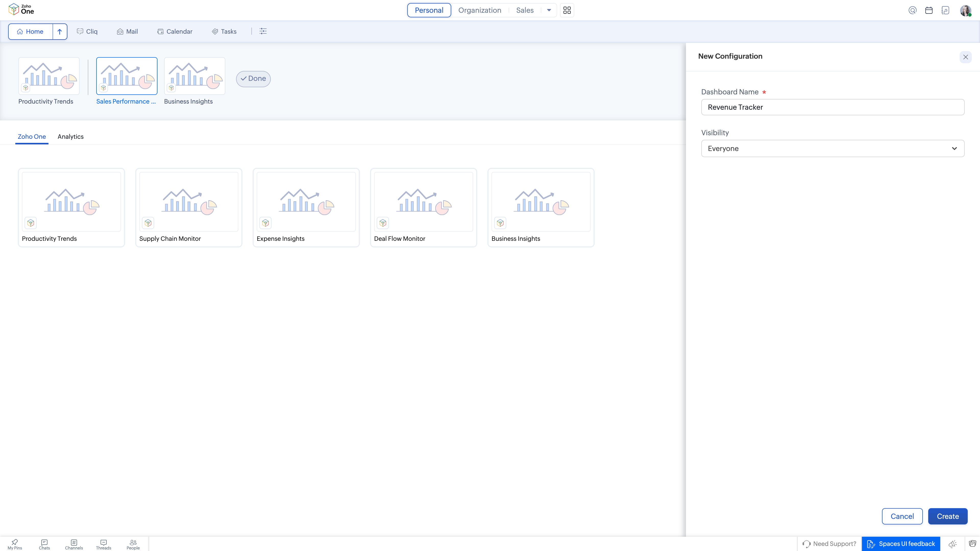Expand the Sales space dropdown arrow
Screen dimensions: 980x551
tap(549, 10)
